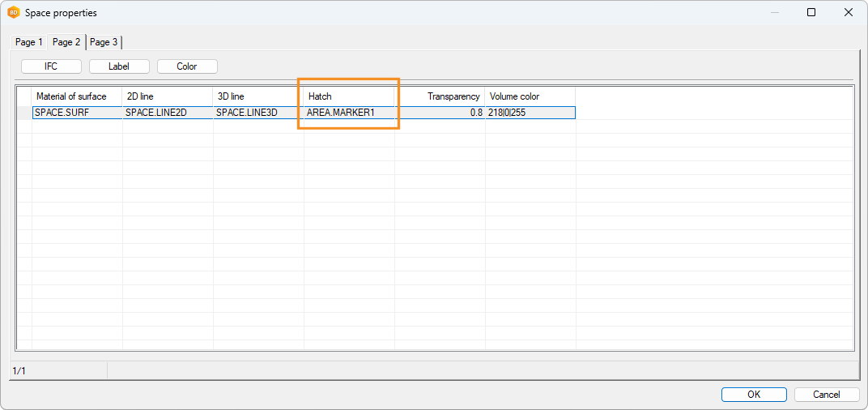The width and height of the screenshot is (868, 410).
Task: Open the Color button
Action: [x=187, y=66]
